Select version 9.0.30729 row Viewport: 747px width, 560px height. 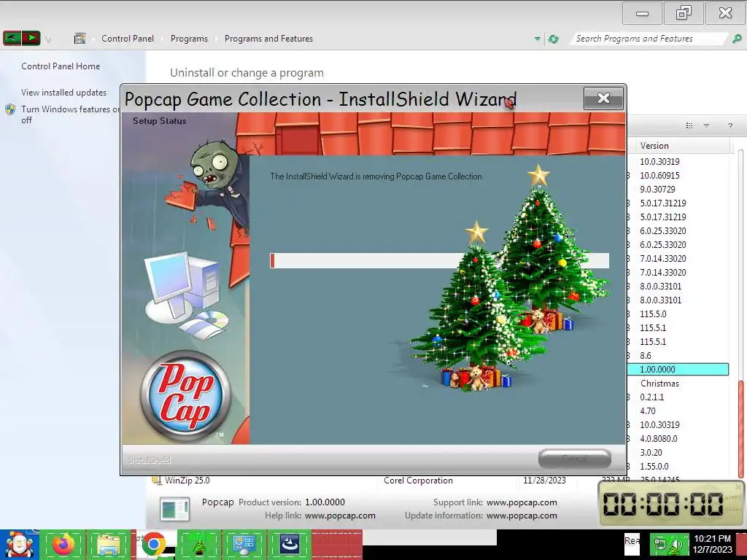click(657, 190)
